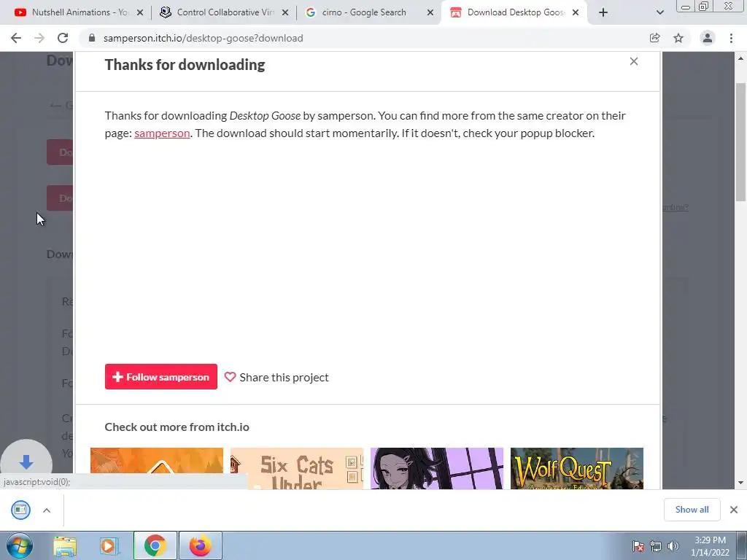Open Chrome three-dot menu
The height and width of the screenshot is (560, 747).
(731, 38)
